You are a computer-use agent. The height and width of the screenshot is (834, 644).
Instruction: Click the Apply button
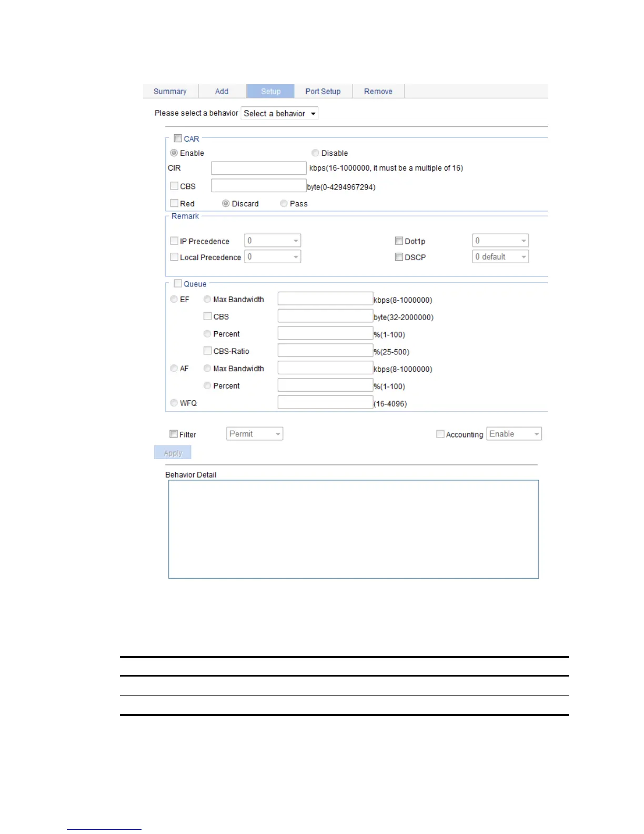173,452
